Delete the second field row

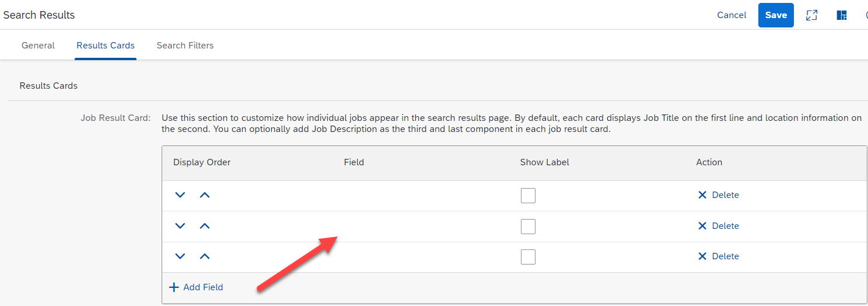(x=719, y=226)
